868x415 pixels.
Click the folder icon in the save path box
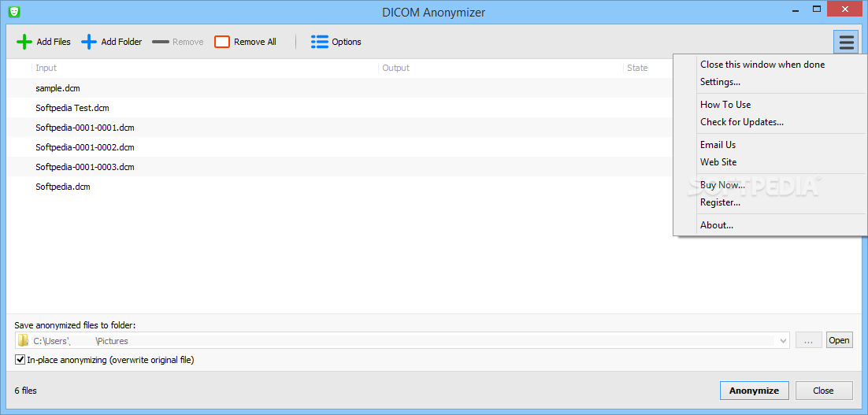(23, 340)
